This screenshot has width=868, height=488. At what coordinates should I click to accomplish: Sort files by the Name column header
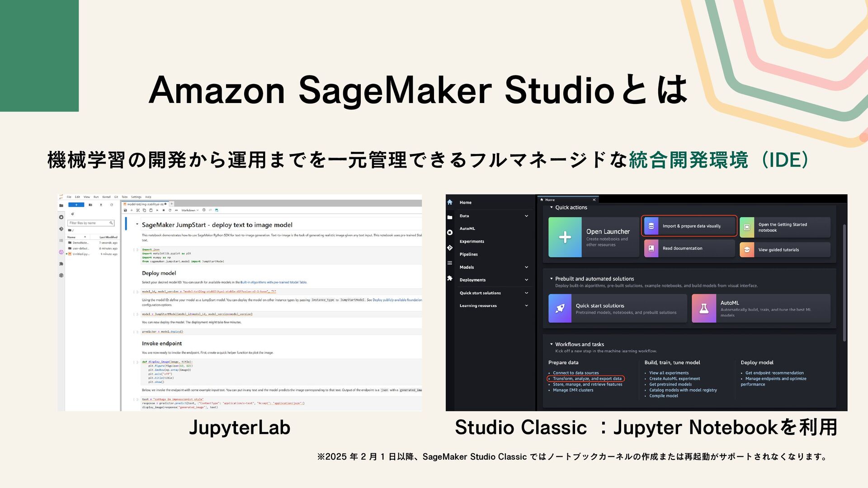point(77,237)
